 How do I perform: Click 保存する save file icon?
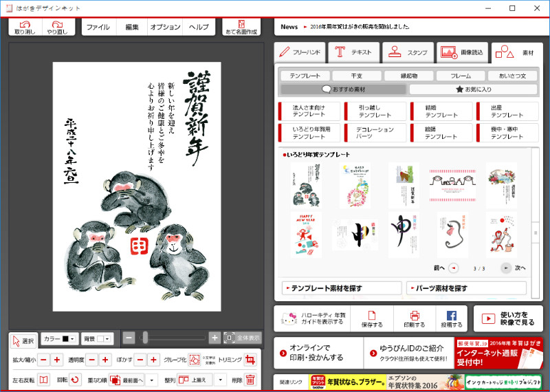pyautogui.click(x=372, y=318)
